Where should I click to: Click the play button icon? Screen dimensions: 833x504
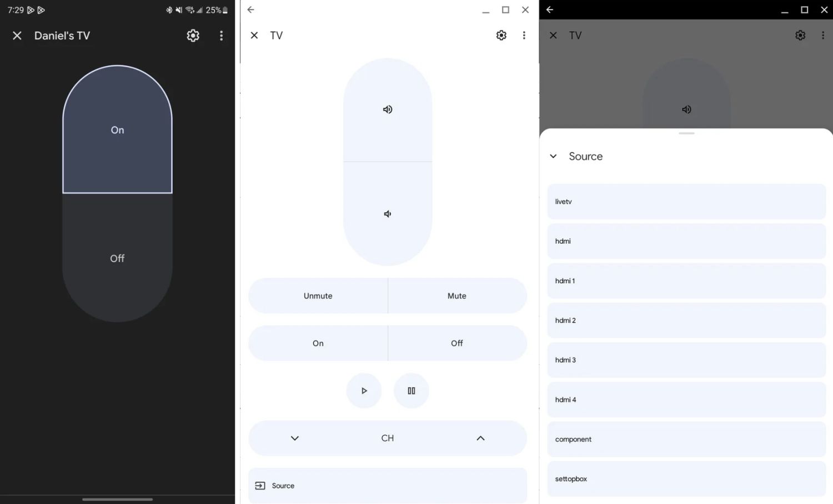click(364, 391)
